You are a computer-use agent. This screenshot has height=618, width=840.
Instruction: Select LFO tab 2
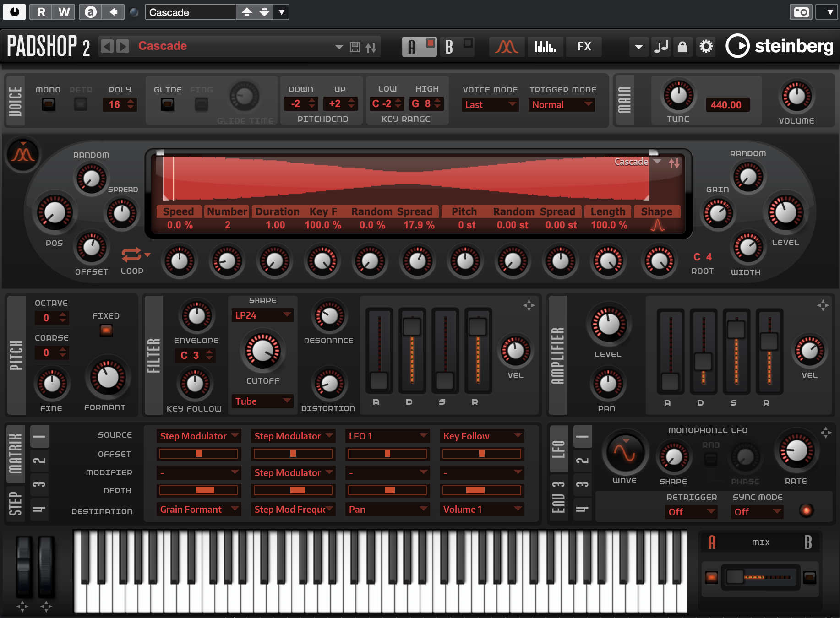coord(582,461)
